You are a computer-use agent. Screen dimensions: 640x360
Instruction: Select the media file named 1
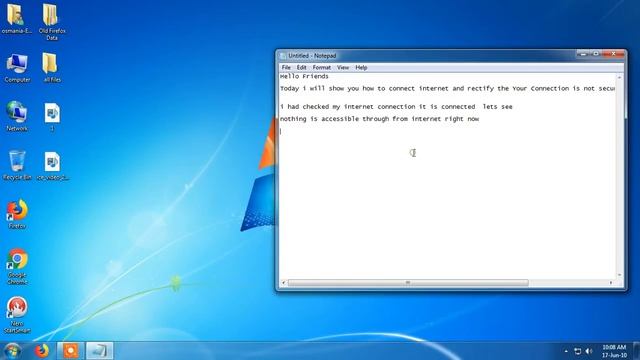click(x=52, y=116)
